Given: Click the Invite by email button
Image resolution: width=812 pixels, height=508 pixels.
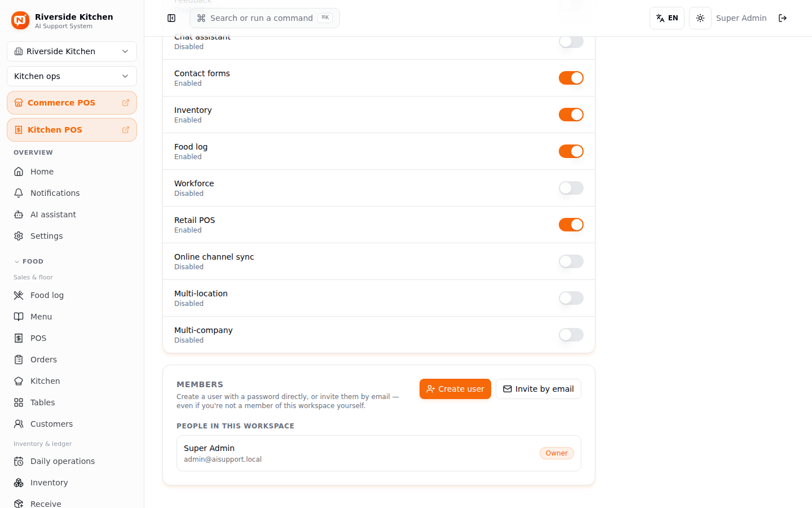Looking at the screenshot, I should coord(539,389).
